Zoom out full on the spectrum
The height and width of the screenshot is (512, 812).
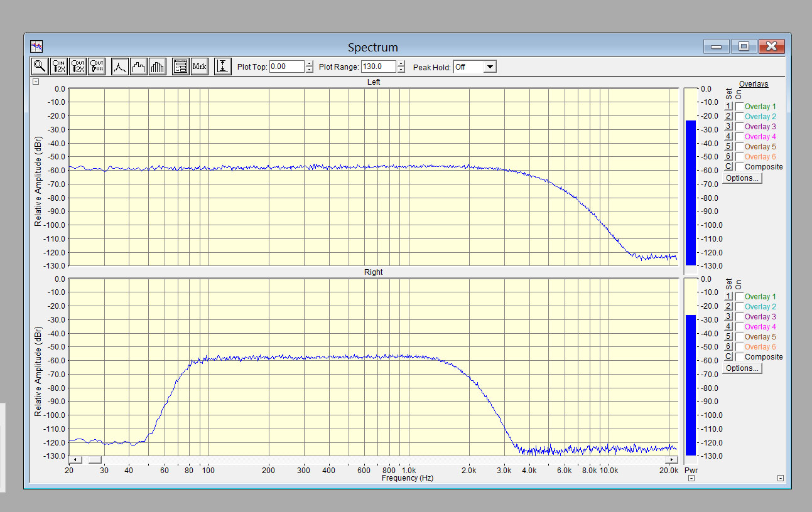[97, 67]
